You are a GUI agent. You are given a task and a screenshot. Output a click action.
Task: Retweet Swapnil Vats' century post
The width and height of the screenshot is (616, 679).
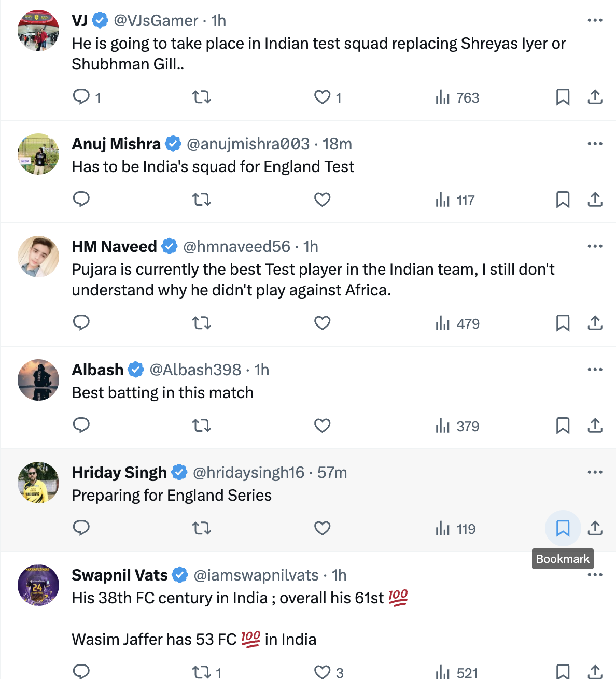coord(201,672)
